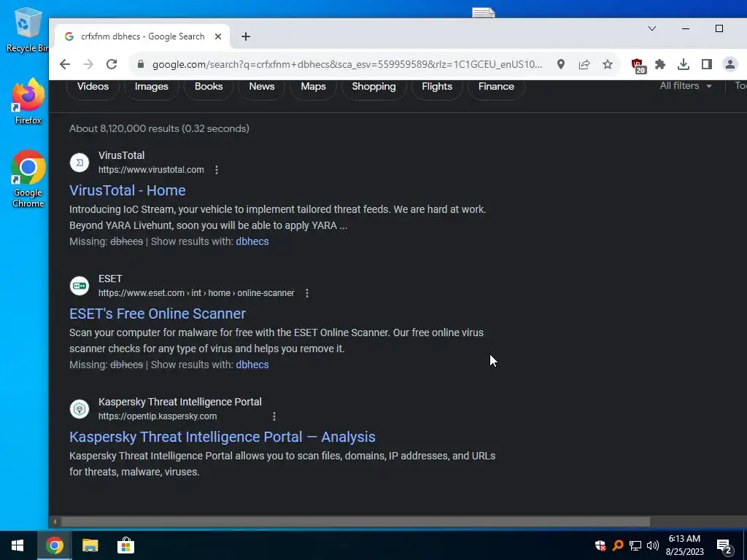View site info padlock icon

click(141, 64)
